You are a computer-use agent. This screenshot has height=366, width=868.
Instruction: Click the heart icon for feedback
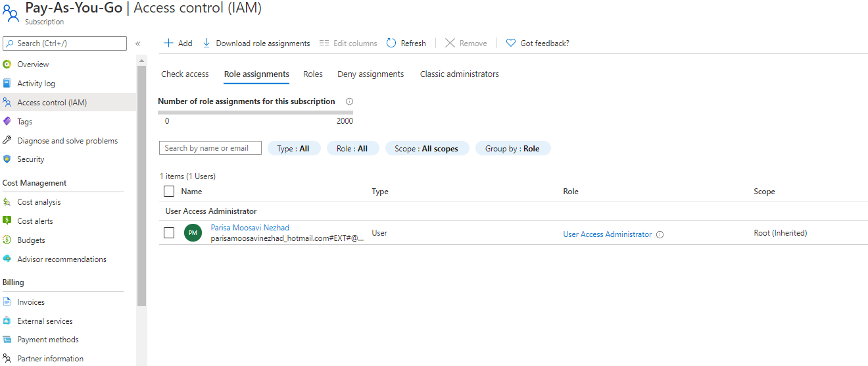[x=511, y=43]
